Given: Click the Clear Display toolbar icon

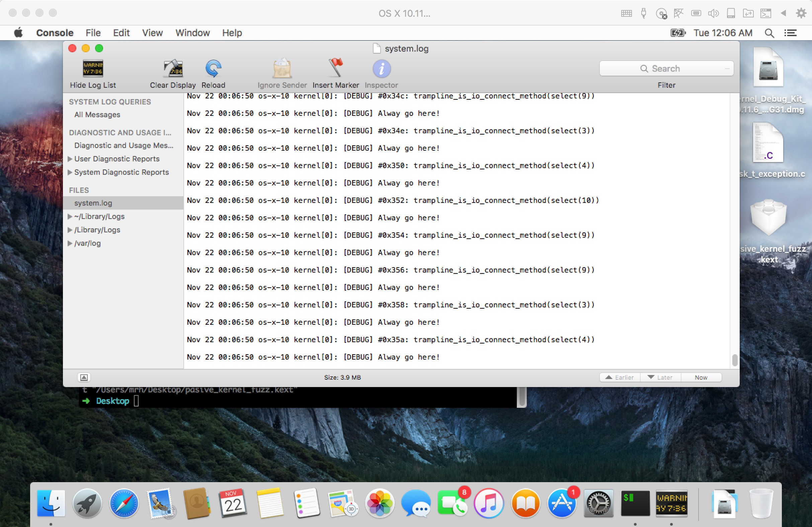Looking at the screenshot, I should tap(173, 69).
